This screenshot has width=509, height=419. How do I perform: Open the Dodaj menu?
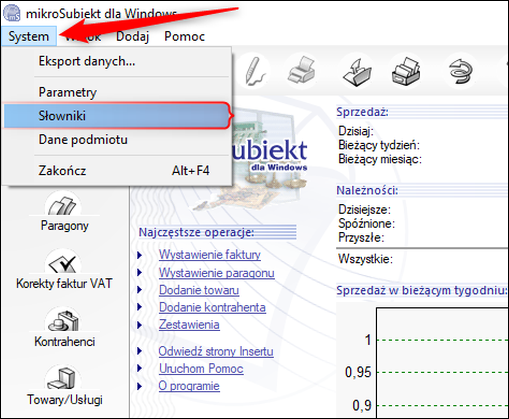coord(132,36)
